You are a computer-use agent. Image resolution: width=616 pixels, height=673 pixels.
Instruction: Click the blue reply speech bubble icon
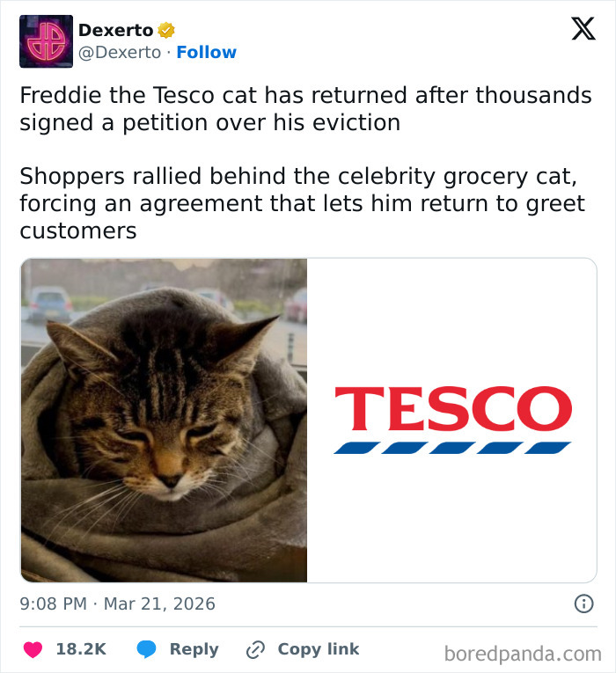146,649
